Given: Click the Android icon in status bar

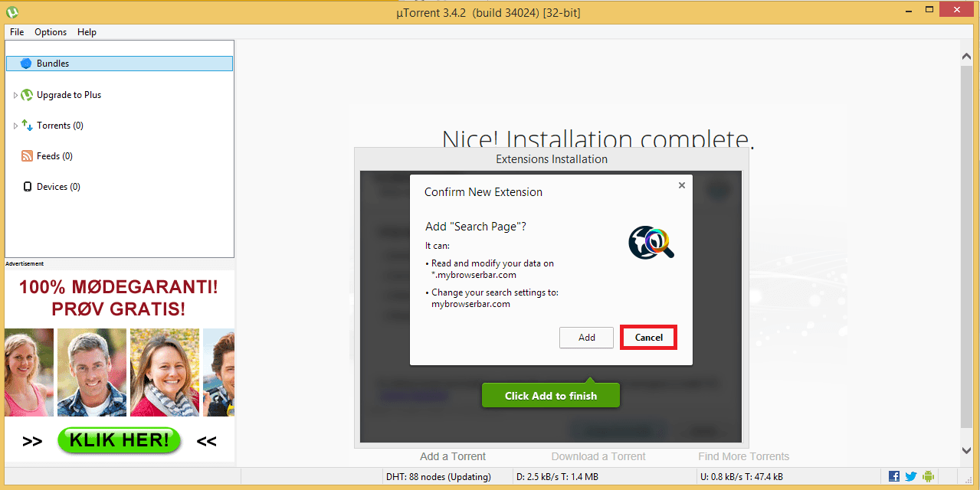Looking at the screenshot, I should tap(928, 476).
